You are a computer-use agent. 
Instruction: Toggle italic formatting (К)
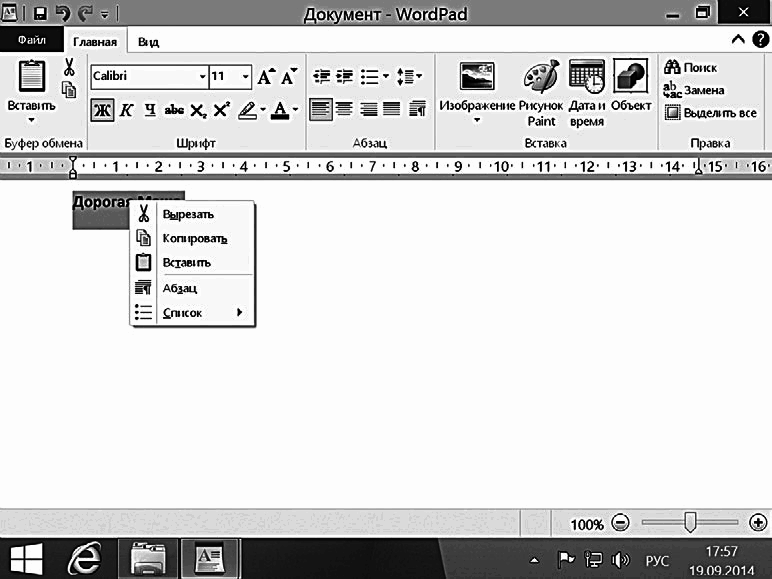coord(127,110)
